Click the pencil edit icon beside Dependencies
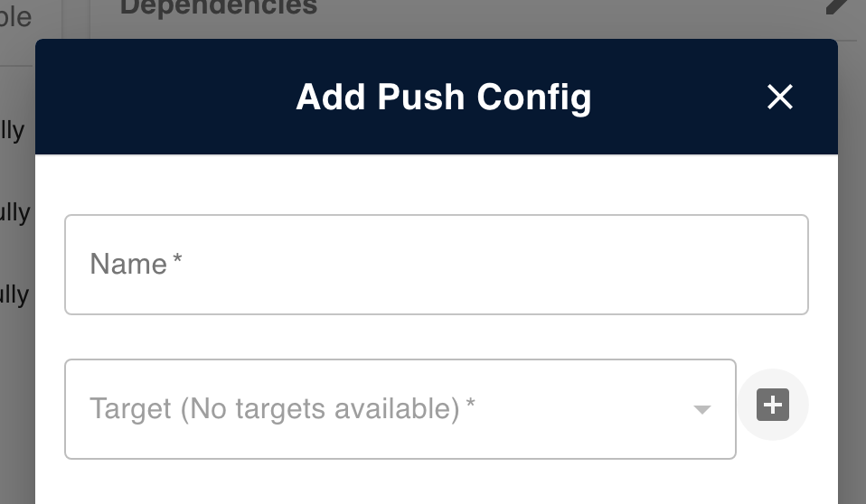Screen dimensions: 866x504 tap(840, 6)
